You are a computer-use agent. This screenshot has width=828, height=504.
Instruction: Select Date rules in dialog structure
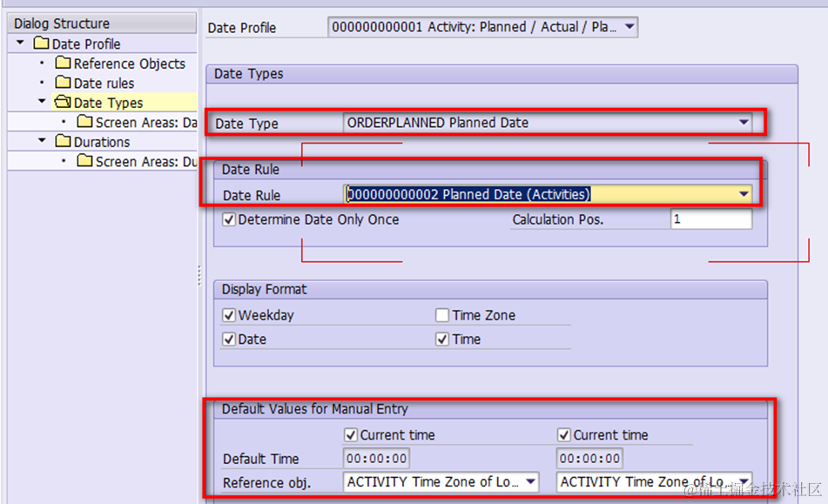pyautogui.click(x=104, y=84)
